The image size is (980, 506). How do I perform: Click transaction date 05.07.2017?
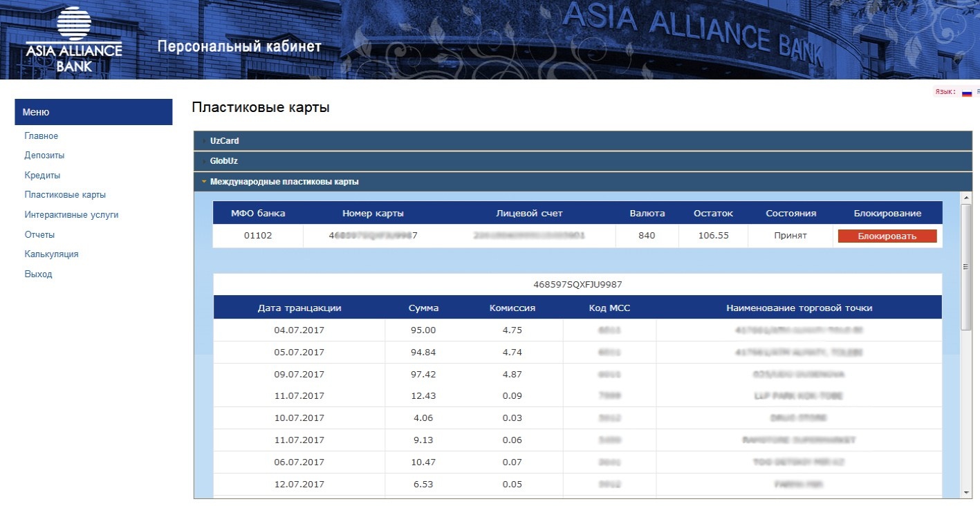[299, 353]
